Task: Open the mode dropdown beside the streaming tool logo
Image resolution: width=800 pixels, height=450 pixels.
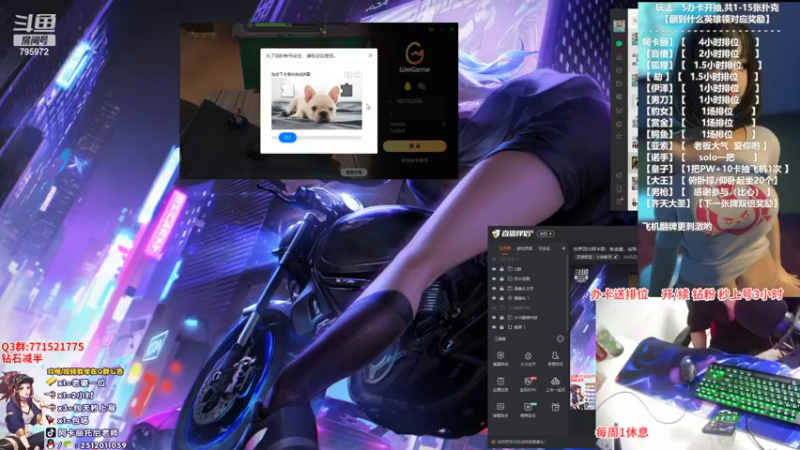Action: 545,234
